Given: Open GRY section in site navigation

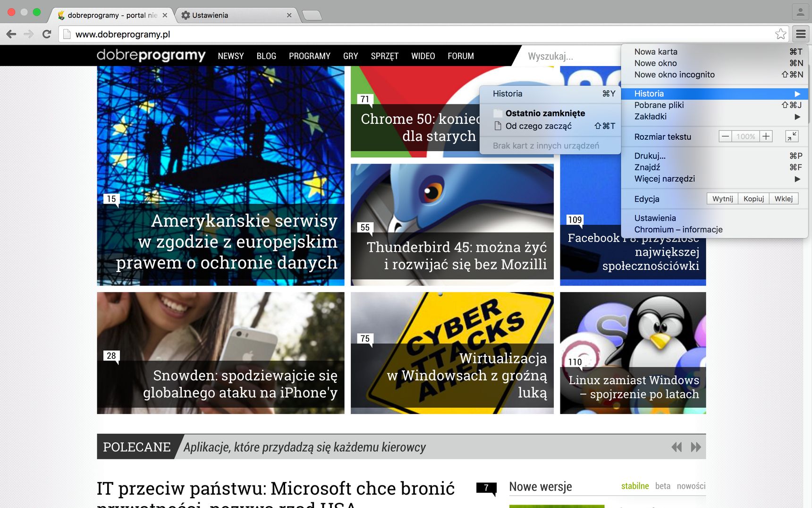Looking at the screenshot, I should (x=351, y=56).
